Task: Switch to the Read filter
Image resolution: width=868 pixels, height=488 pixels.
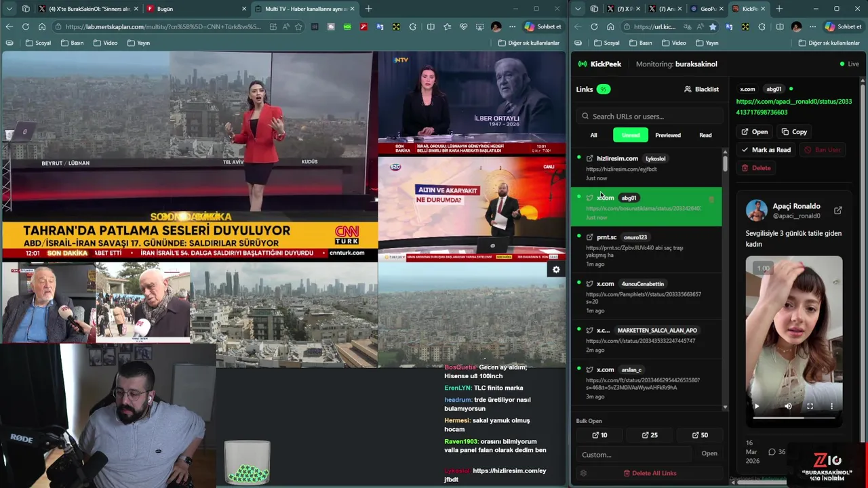Action: (705, 135)
